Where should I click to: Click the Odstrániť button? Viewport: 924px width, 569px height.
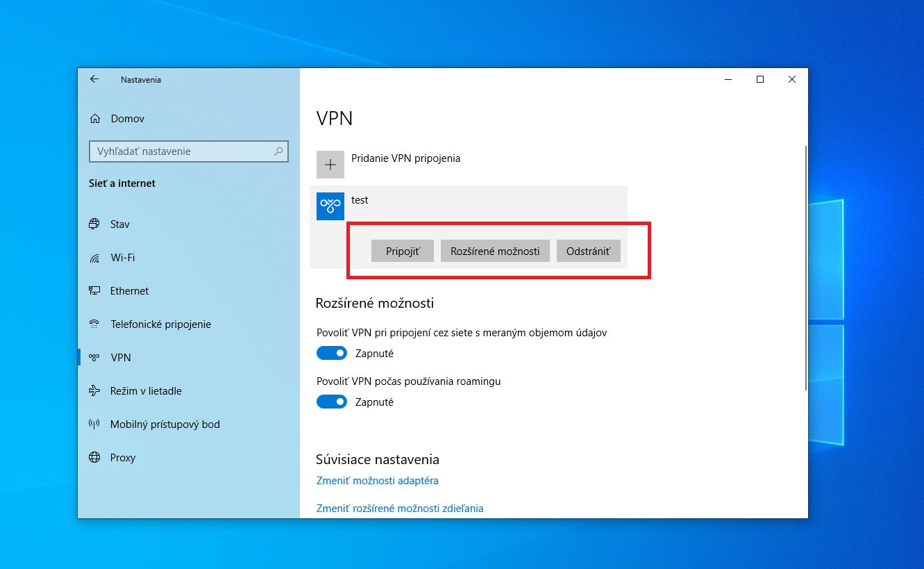(x=589, y=251)
